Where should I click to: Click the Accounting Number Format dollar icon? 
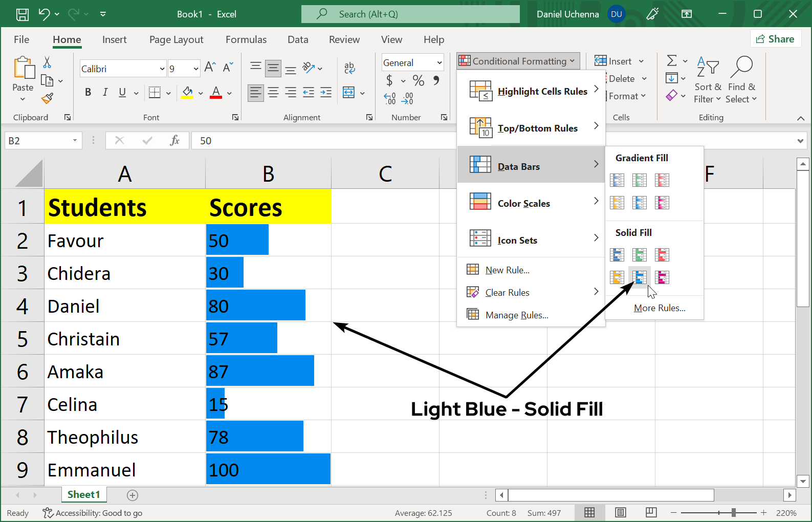(x=389, y=80)
